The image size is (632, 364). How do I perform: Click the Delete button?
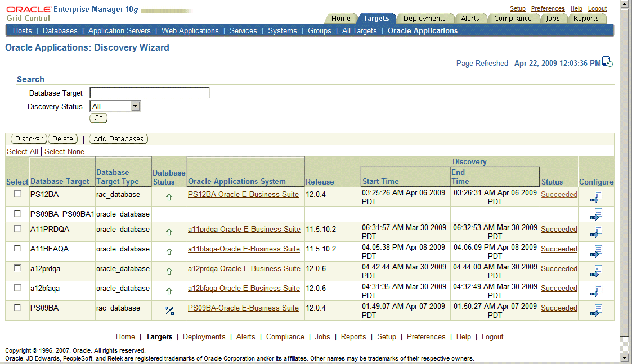pos(63,138)
